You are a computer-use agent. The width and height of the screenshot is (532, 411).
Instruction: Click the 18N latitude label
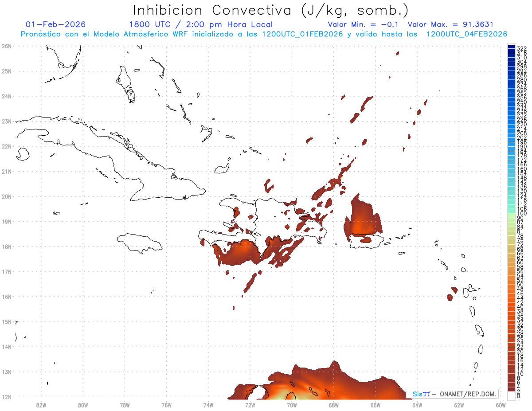click(6, 247)
